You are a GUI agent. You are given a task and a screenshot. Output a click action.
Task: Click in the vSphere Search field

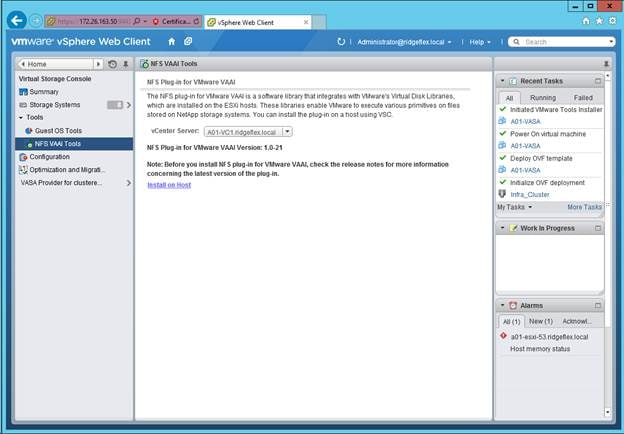[x=564, y=42]
